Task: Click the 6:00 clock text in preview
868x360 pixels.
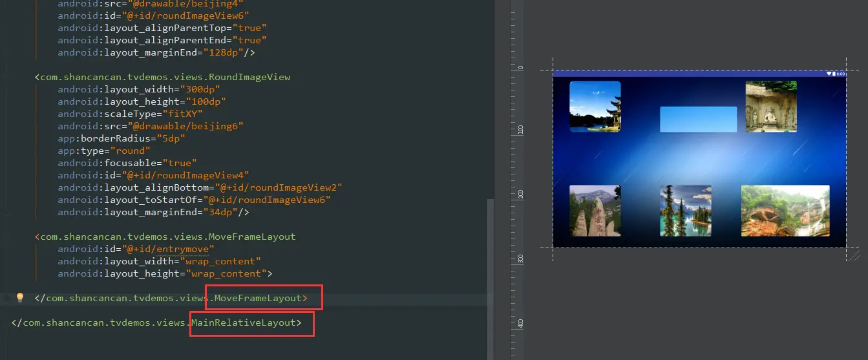Action: (841, 74)
